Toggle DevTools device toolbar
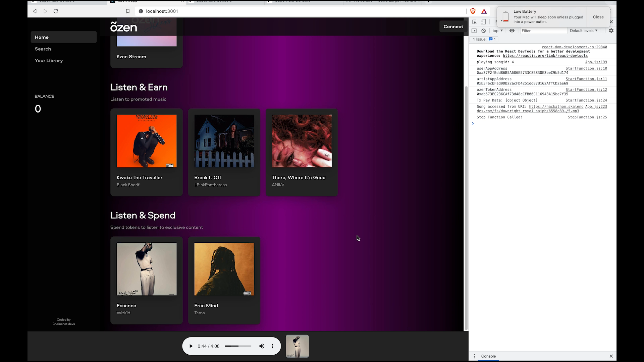 [483, 22]
